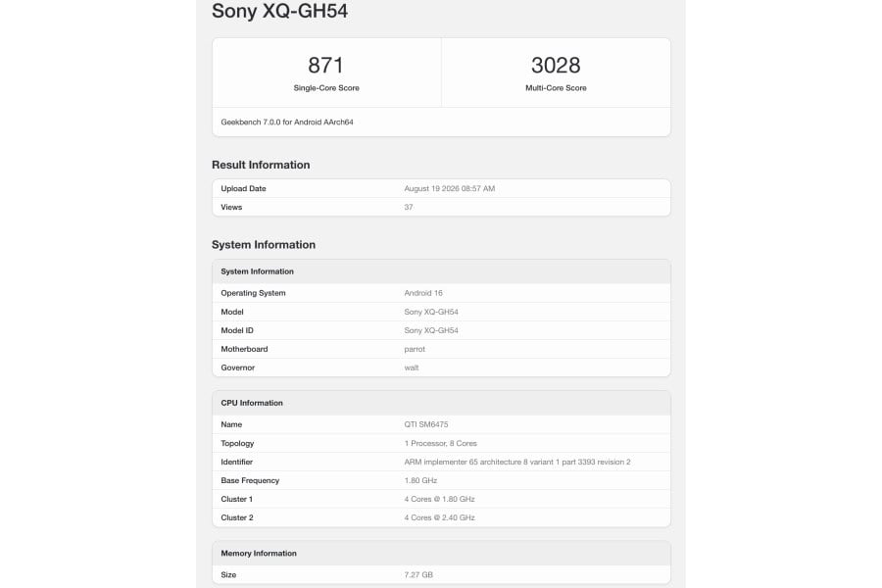
Task: Select the multi-core score 3028
Action: pos(556,66)
